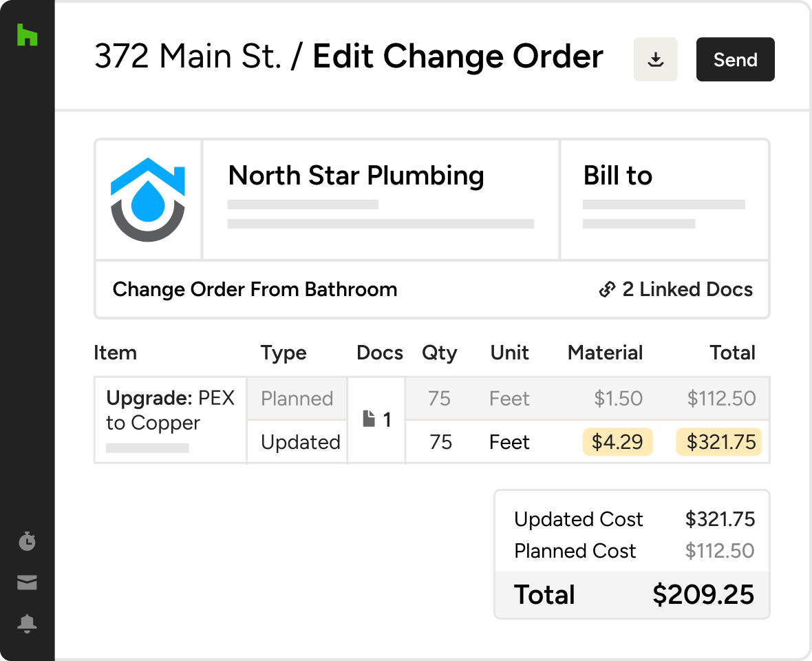The height and width of the screenshot is (661, 812).
Task: Click the Houzz logo in the sidebar
Action: 27,35
